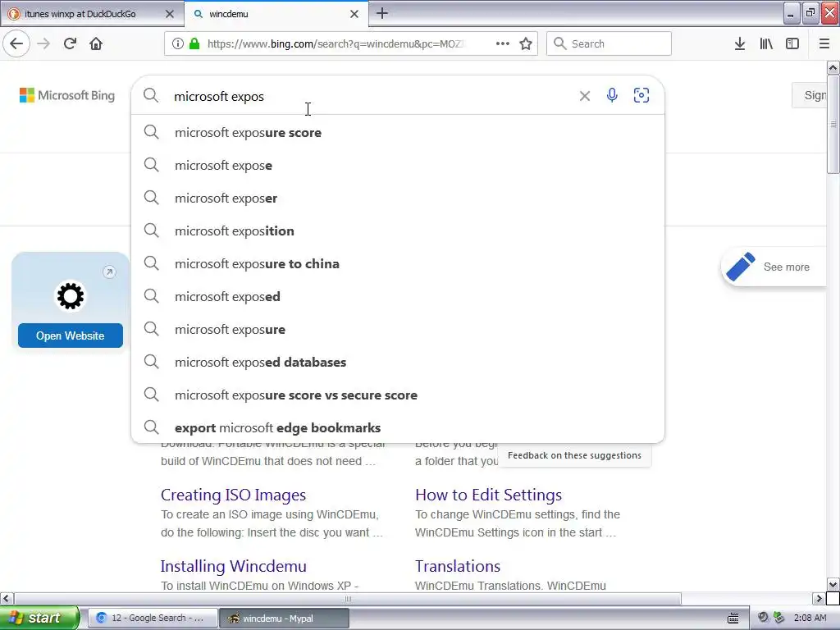This screenshot has width=840, height=630.
Task: Click magnifier icon in Bing search box
Action: click(x=151, y=96)
